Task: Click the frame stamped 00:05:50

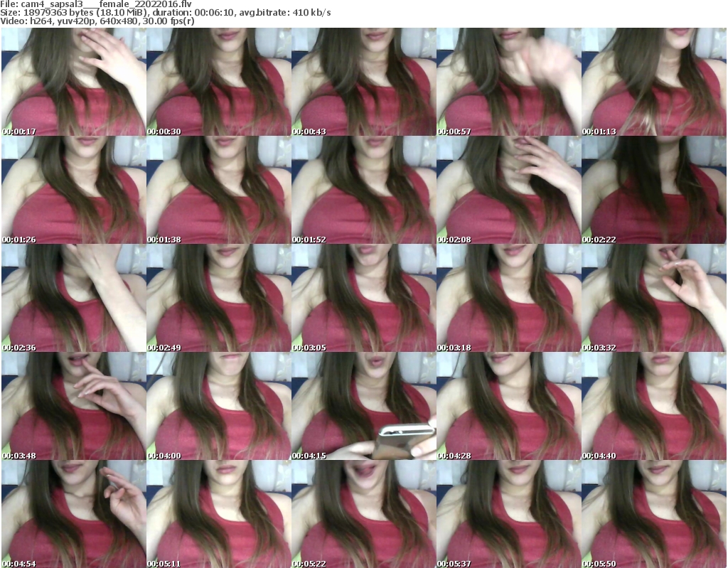Action: (654, 514)
